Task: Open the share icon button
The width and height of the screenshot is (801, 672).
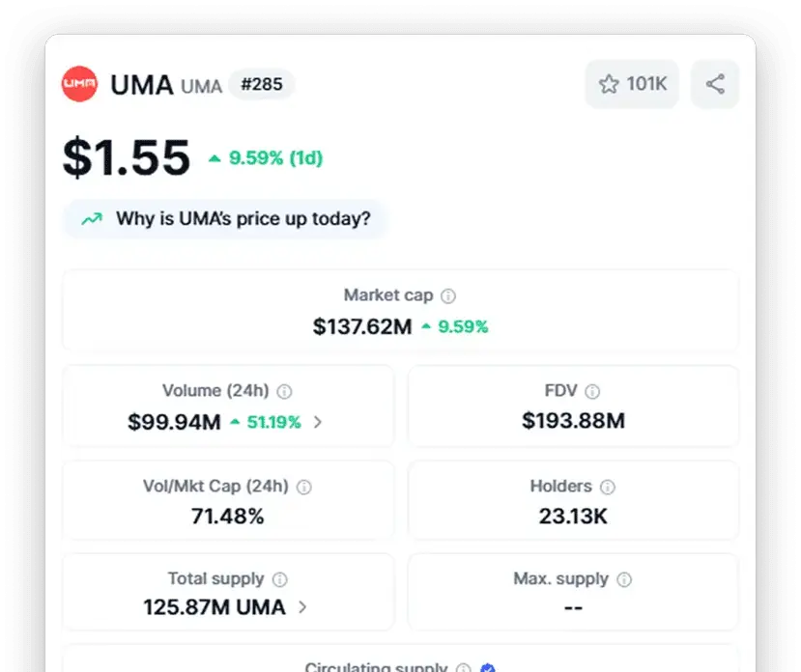Action: [715, 84]
